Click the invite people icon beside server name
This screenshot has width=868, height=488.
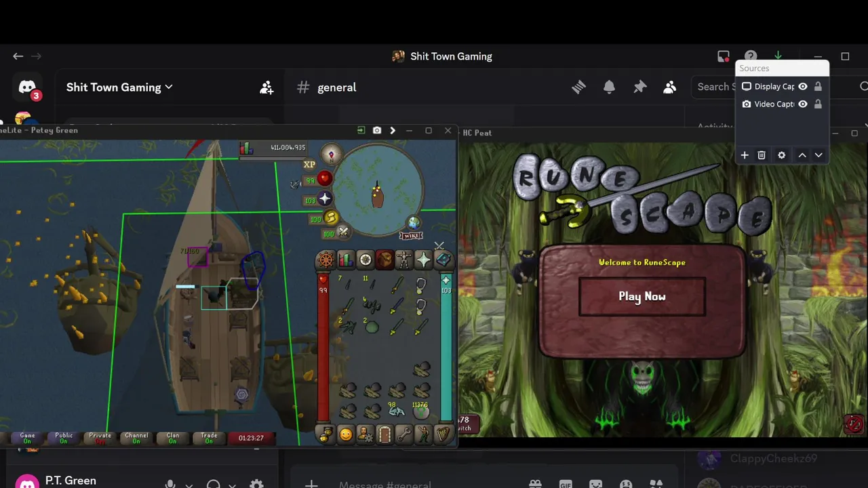(x=267, y=87)
